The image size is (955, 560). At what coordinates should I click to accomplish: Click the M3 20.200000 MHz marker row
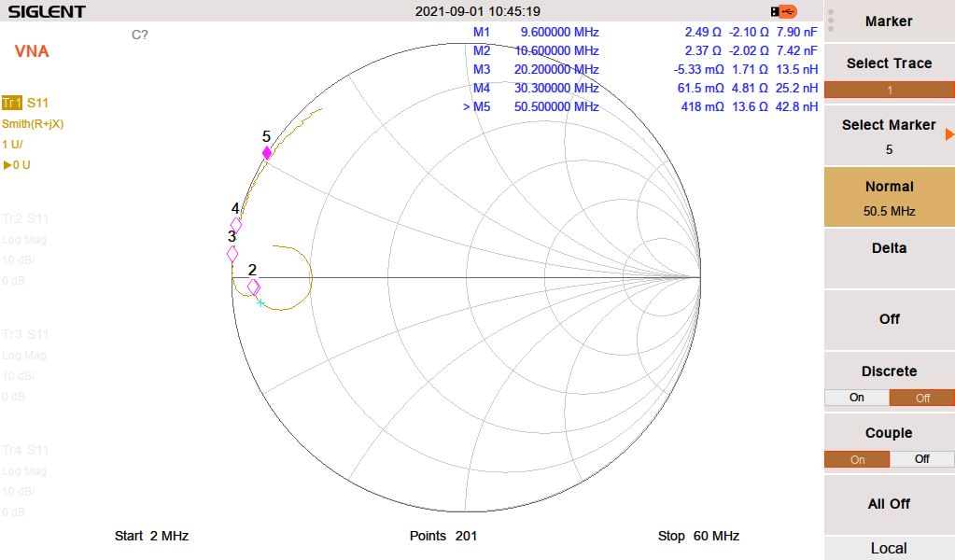[x=645, y=69]
